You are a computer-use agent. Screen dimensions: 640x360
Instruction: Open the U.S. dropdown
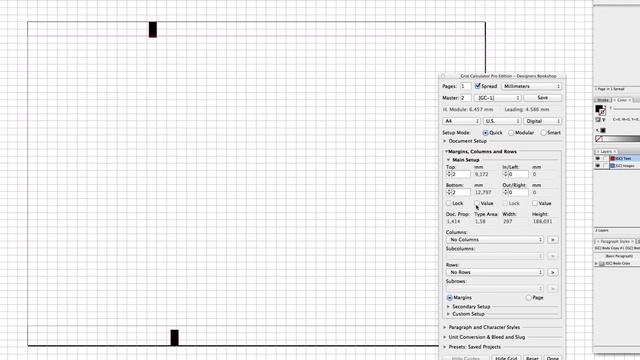[502, 121]
